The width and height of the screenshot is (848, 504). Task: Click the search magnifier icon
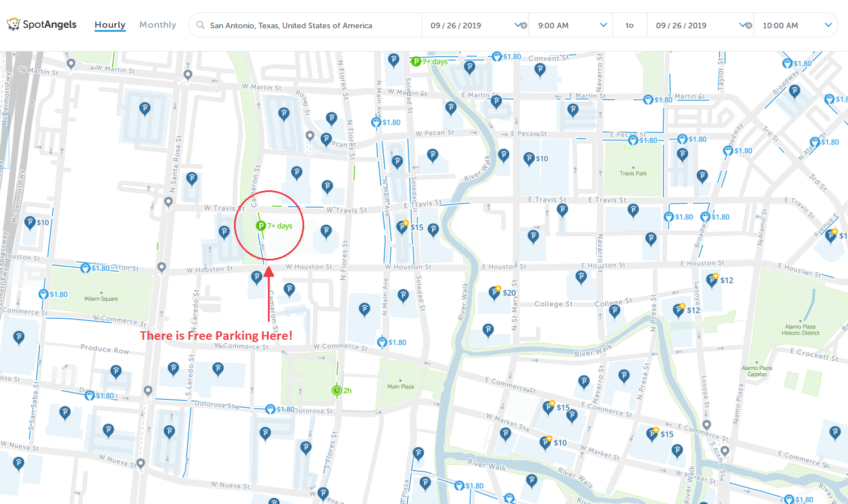[200, 25]
